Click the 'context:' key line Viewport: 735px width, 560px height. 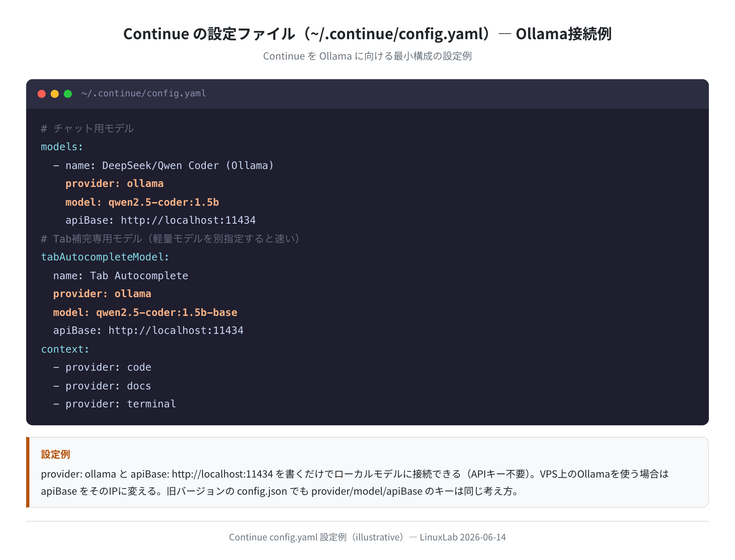tap(65, 349)
